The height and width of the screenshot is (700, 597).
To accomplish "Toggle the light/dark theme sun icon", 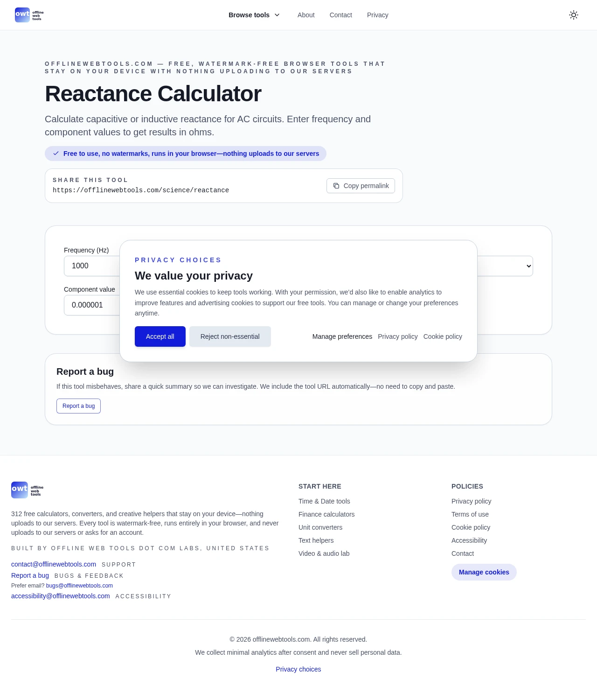I will pos(574,15).
